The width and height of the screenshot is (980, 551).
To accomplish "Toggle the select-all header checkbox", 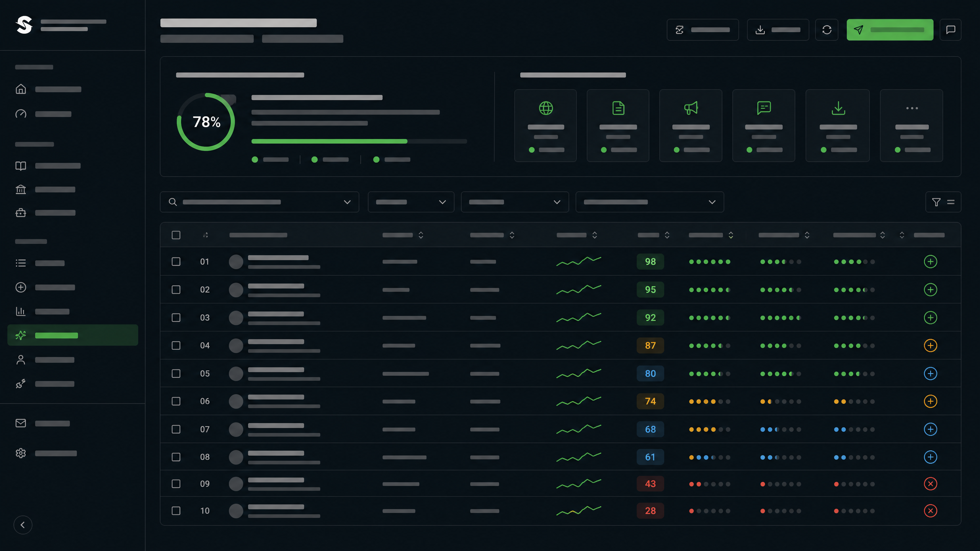I will tap(176, 235).
